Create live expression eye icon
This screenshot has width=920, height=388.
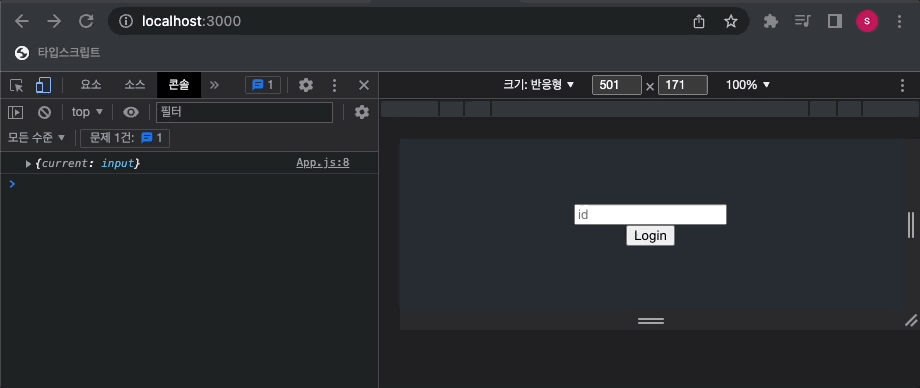coord(131,113)
